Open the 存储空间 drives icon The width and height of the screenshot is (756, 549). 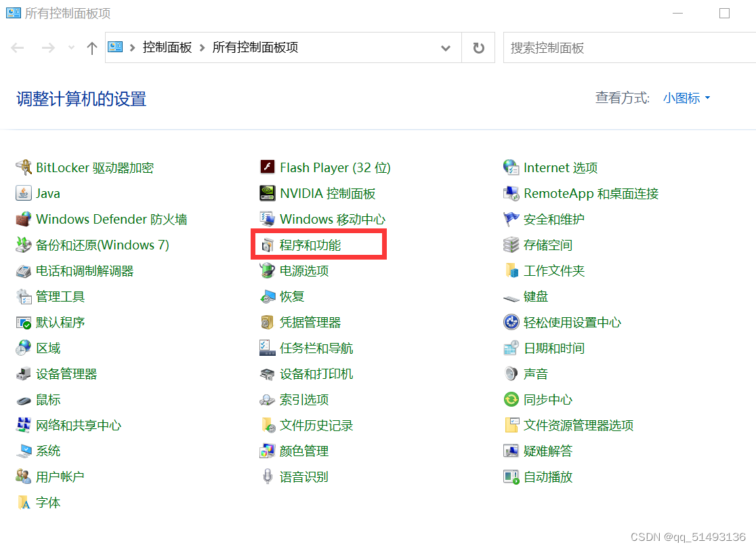pyautogui.click(x=511, y=245)
